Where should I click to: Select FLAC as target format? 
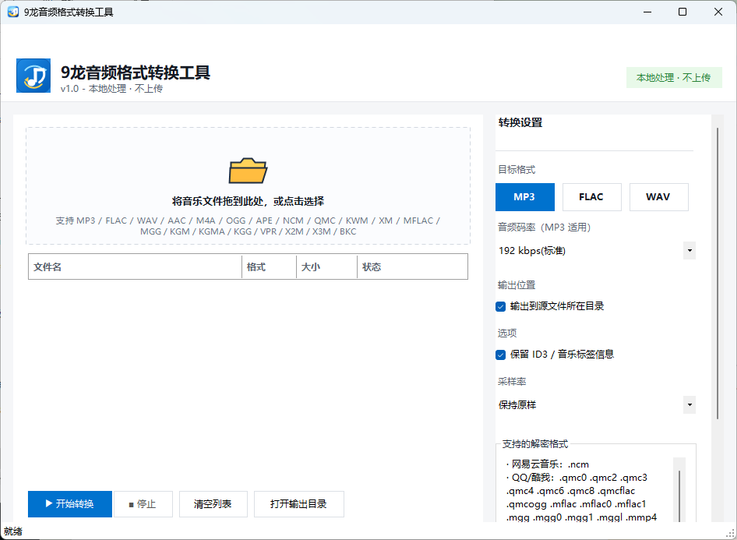point(591,197)
